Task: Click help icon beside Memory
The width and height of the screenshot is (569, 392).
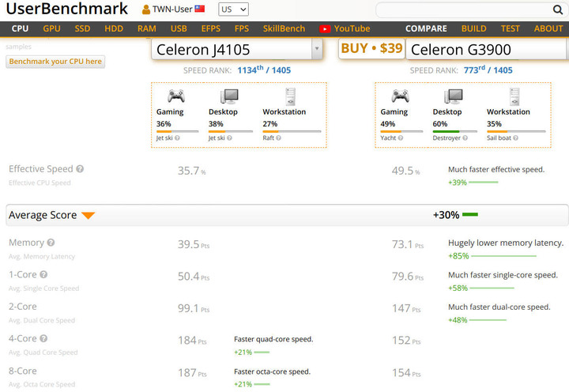Action: tap(51, 243)
